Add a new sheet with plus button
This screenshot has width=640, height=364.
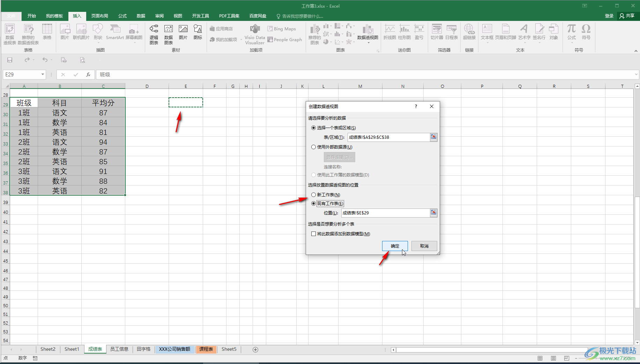(x=255, y=349)
